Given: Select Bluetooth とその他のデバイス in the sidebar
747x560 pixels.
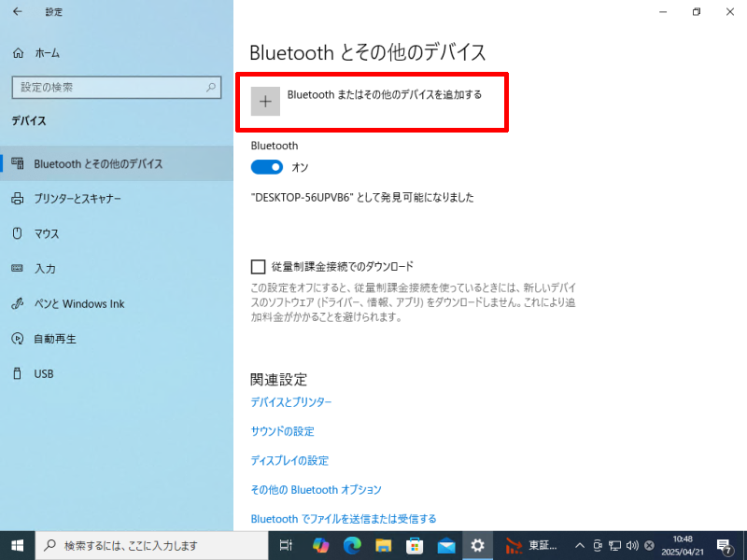Looking at the screenshot, I should pos(117,164).
